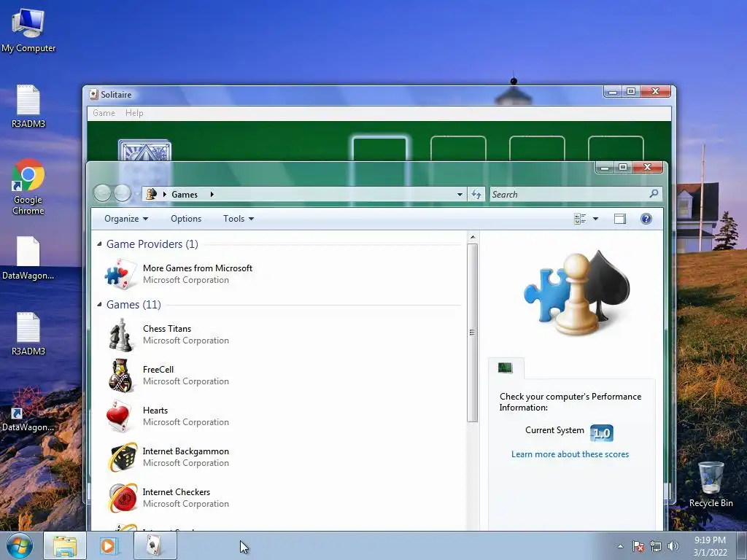The height and width of the screenshot is (560, 747).
Task: Click the large games logo in preview pane
Action: pyautogui.click(x=577, y=292)
